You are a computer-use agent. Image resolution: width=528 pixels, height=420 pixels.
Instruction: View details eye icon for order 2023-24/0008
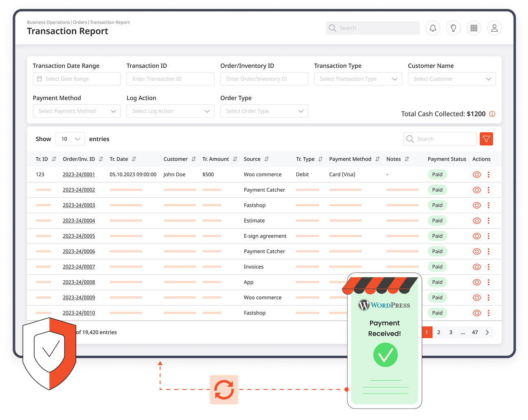coord(477,282)
